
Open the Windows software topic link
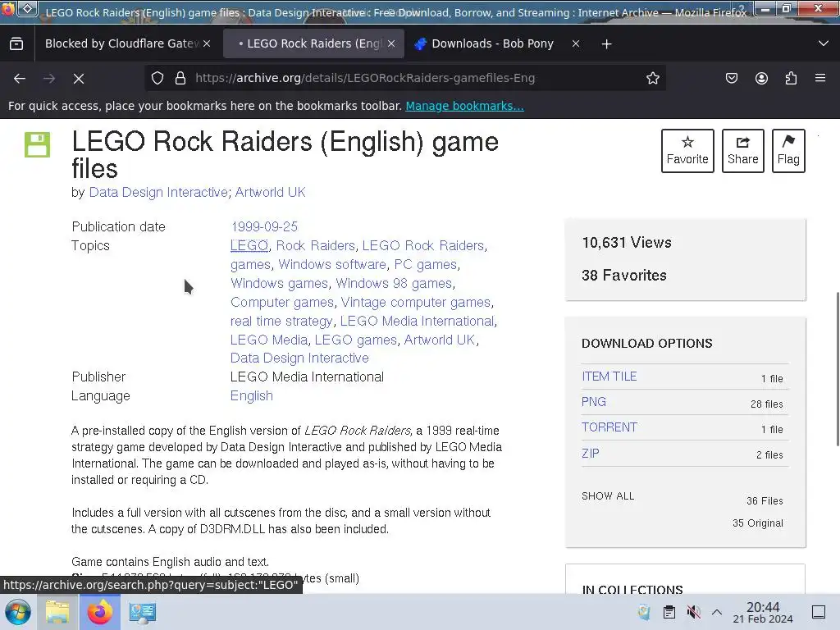(x=332, y=264)
